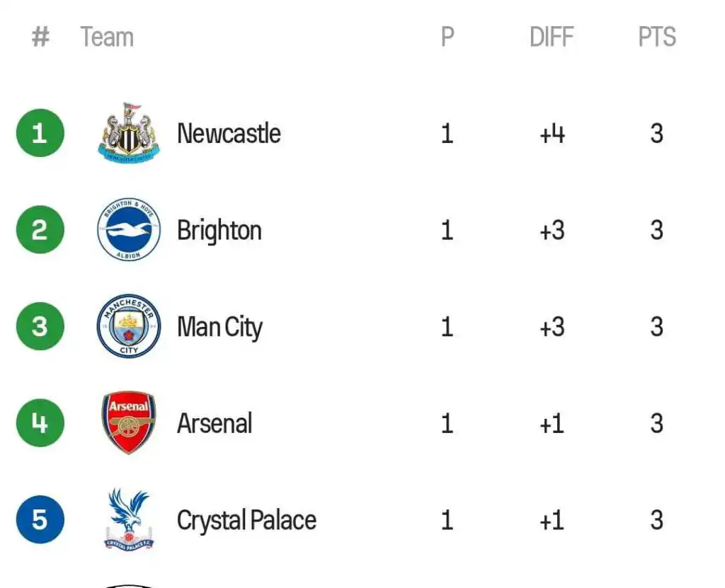Sort table by PTS column header
The width and height of the screenshot is (725, 588).
click(x=657, y=37)
